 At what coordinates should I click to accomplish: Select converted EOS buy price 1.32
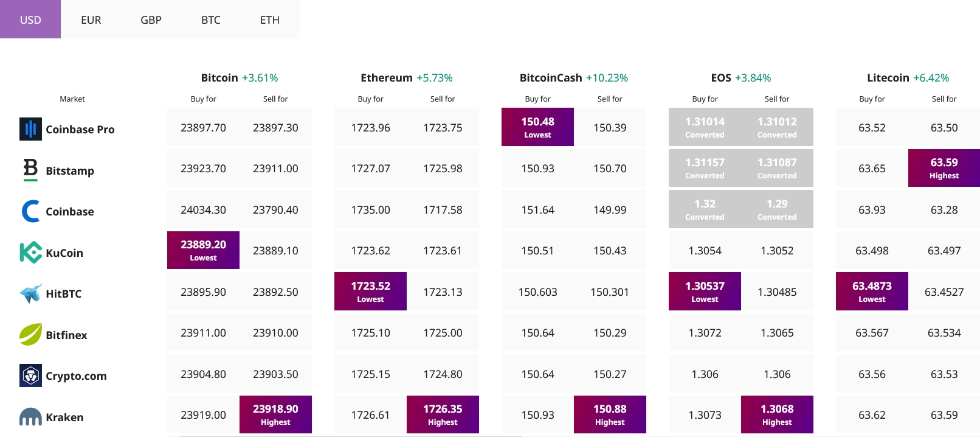[705, 209]
